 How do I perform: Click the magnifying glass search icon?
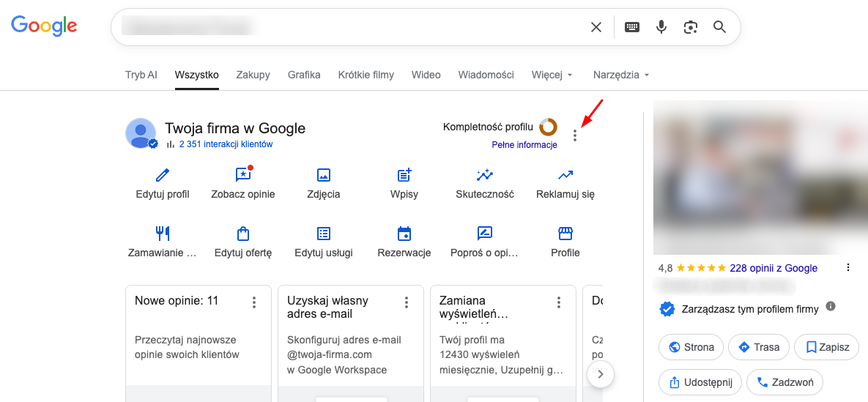[x=719, y=27]
